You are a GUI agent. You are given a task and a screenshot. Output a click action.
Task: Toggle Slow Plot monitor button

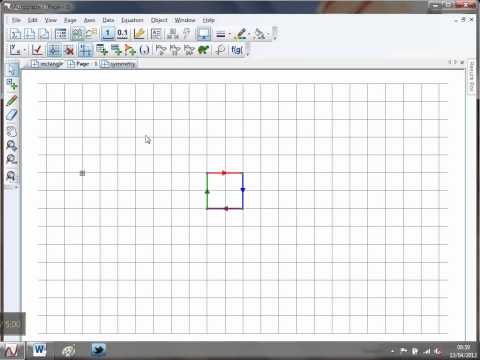[x=203, y=34]
